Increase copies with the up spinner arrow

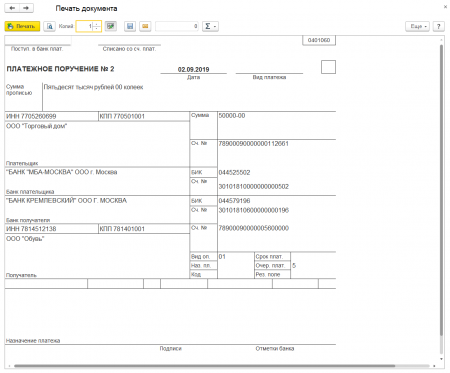tap(97, 24)
